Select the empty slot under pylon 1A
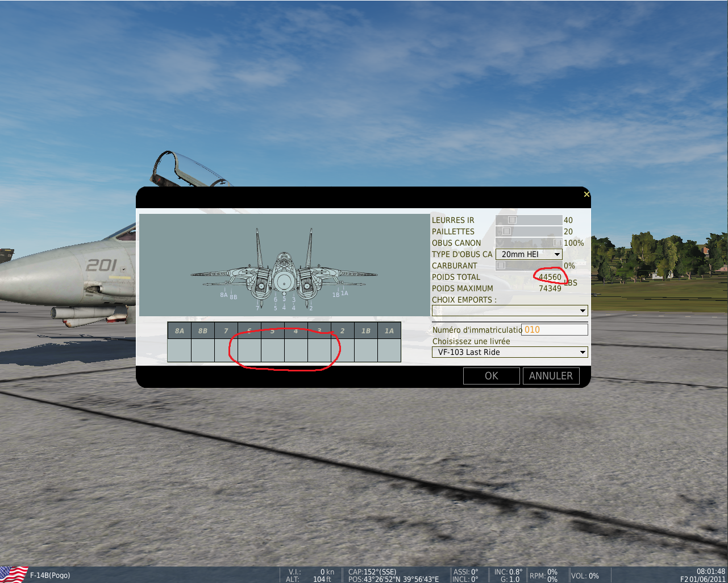Image resolution: width=728 pixels, height=583 pixels. (389, 350)
